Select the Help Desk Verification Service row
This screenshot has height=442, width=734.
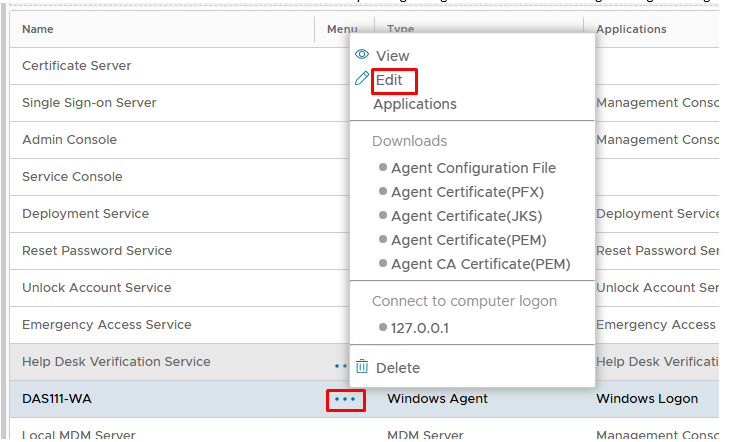pos(116,362)
